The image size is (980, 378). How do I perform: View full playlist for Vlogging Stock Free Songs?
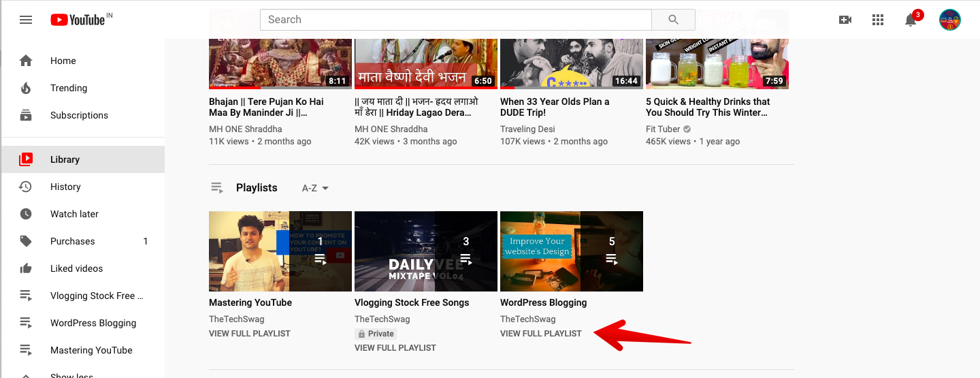pos(395,347)
